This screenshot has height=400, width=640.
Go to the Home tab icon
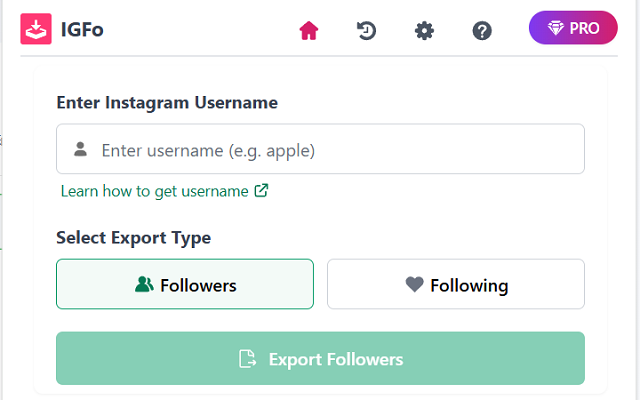tap(309, 31)
